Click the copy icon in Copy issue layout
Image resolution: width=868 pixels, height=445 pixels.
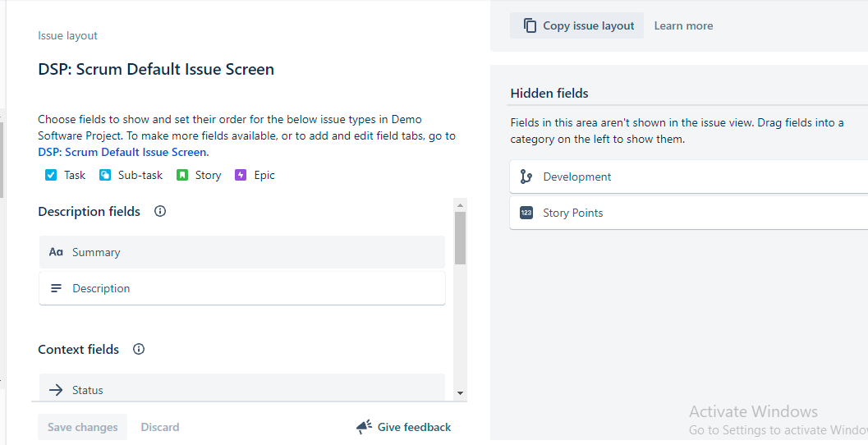point(530,25)
